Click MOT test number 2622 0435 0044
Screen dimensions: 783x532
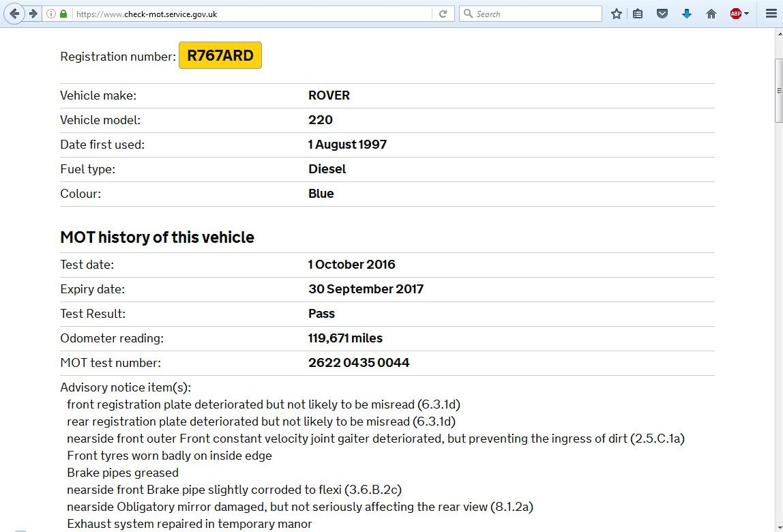[359, 363]
